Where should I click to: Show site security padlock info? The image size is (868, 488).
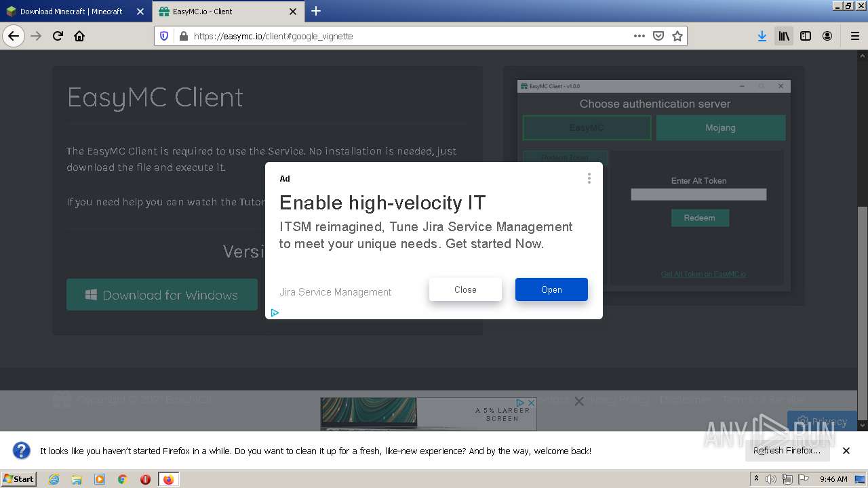point(183,36)
